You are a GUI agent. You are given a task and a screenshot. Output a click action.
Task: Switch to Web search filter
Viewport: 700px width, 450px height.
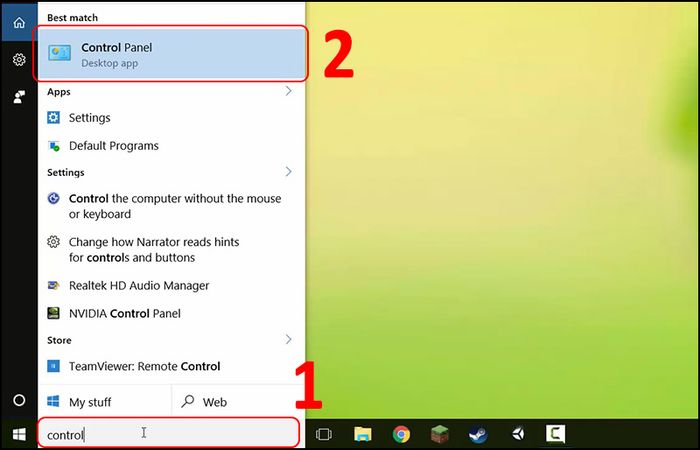238,402
